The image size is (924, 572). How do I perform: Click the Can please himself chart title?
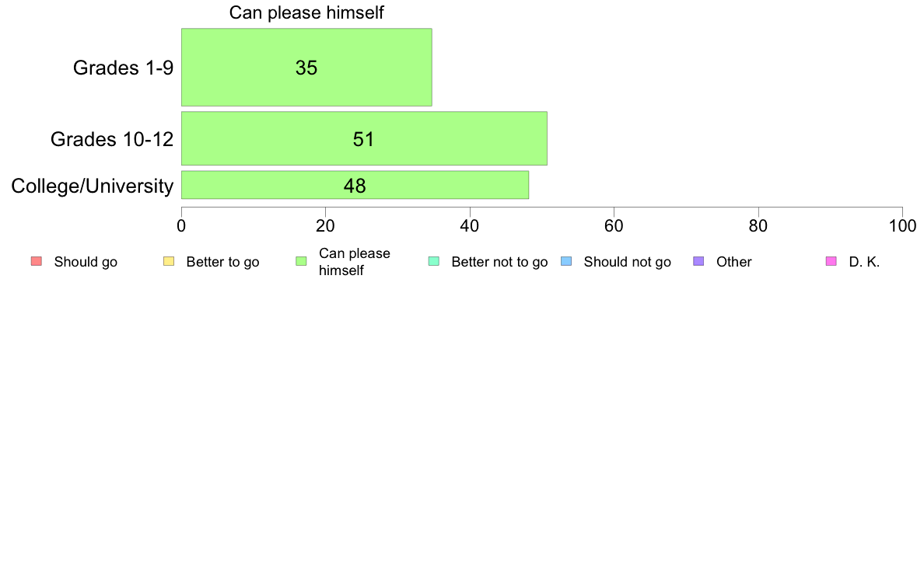pyautogui.click(x=306, y=12)
